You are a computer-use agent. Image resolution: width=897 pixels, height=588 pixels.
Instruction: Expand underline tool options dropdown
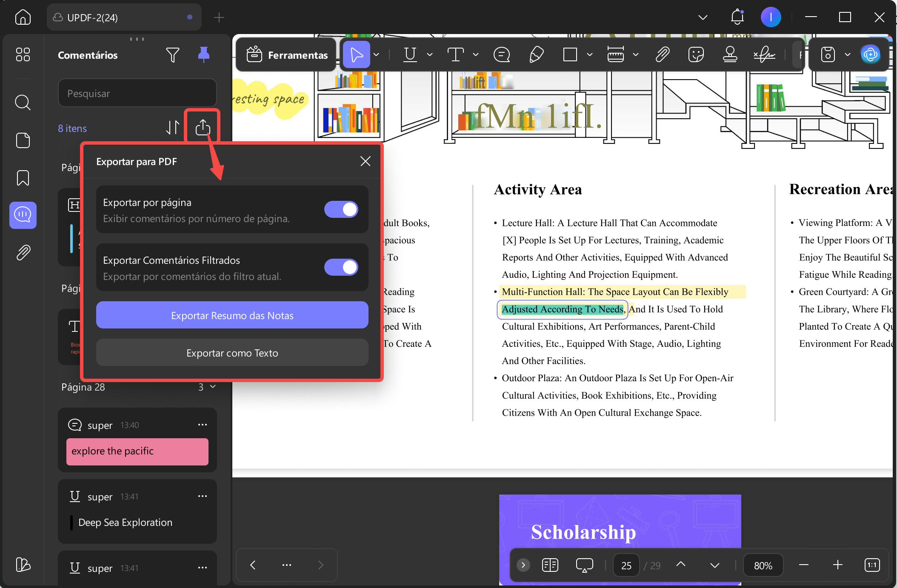pyautogui.click(x=430, y=54)
